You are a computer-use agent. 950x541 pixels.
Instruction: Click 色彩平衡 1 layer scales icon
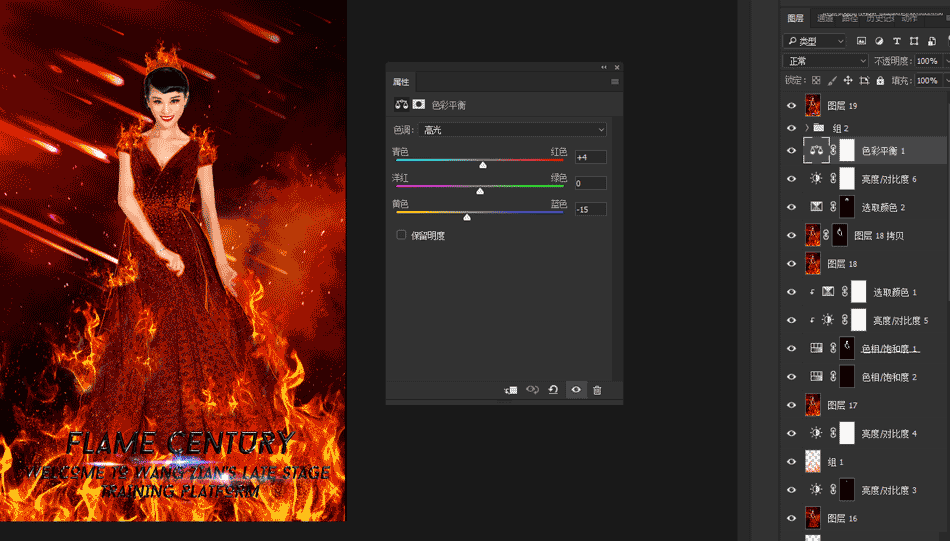[x=816, y=150]
